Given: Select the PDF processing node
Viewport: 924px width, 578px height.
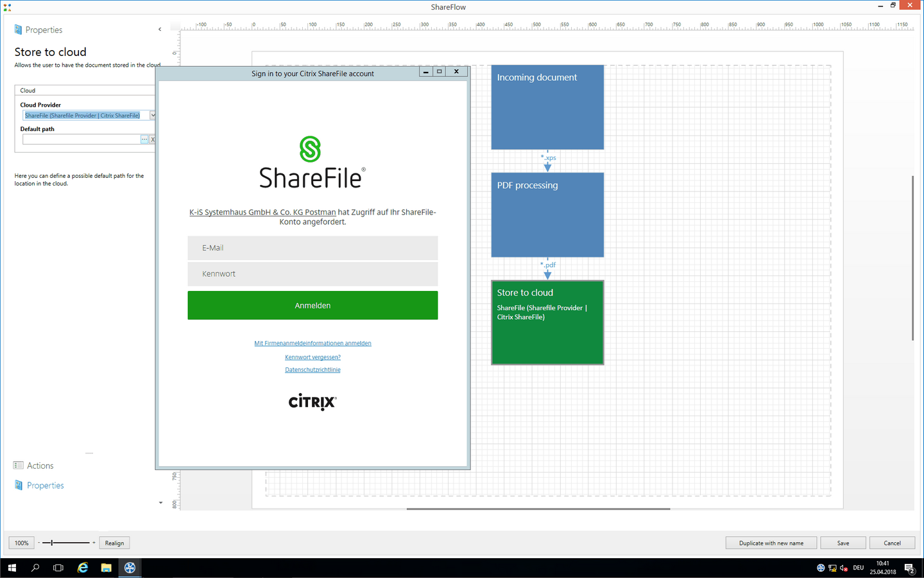Looking at the screenshot, I should 547,215.
